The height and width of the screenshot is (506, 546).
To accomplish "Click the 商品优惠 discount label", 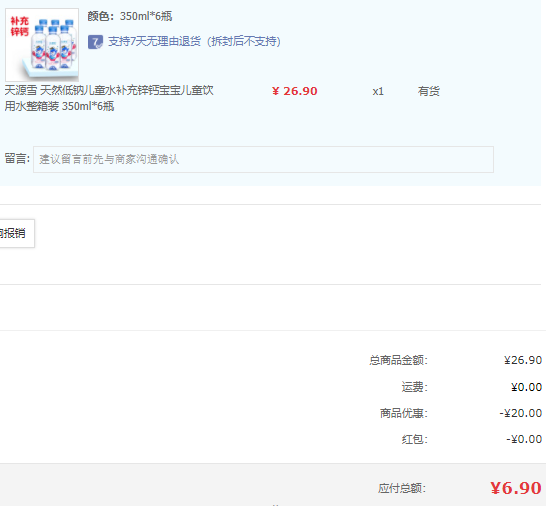I will (x=404, y=413).
